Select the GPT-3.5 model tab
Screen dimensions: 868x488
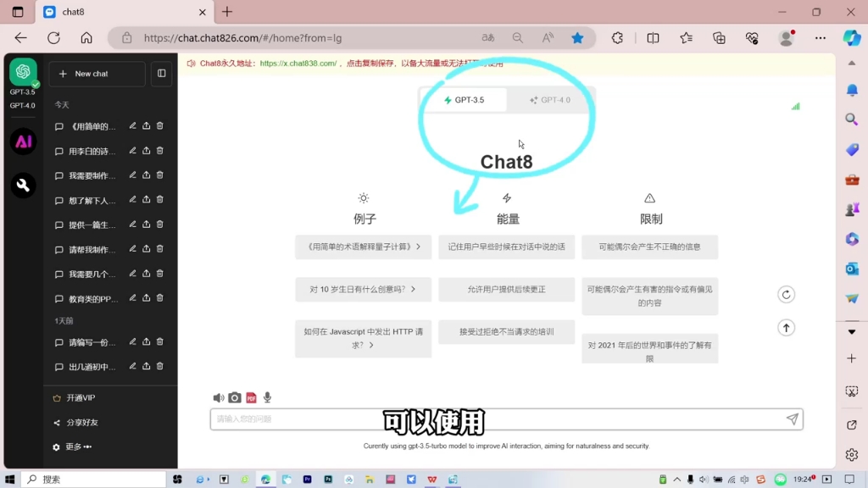click(464, 100)
